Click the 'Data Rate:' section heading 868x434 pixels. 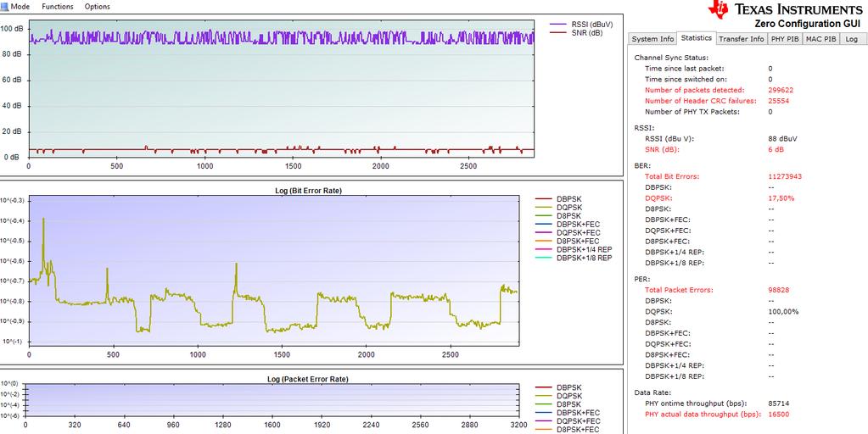(x=652, y=392)
